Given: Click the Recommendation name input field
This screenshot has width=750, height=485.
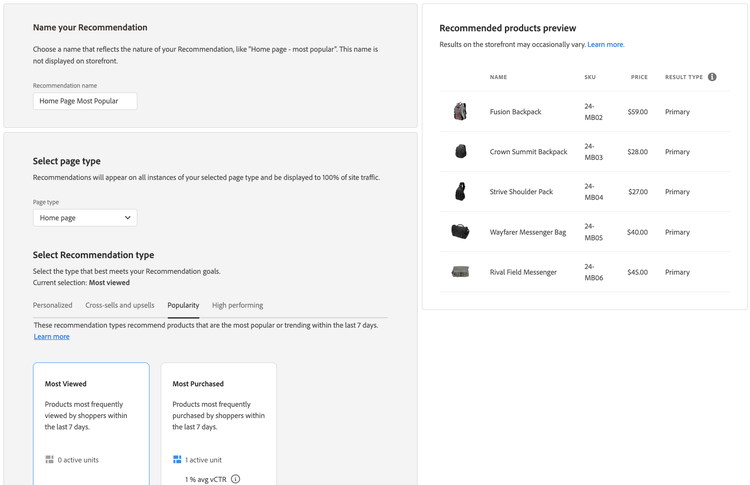Looking at the screenshot, I should [85, 101].
